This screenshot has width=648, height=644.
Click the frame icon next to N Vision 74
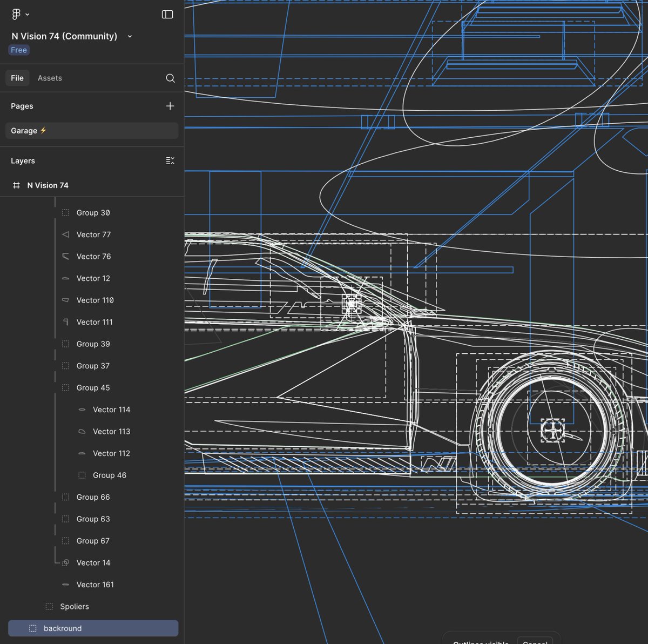pyautogui.click(x=16, y=185)
